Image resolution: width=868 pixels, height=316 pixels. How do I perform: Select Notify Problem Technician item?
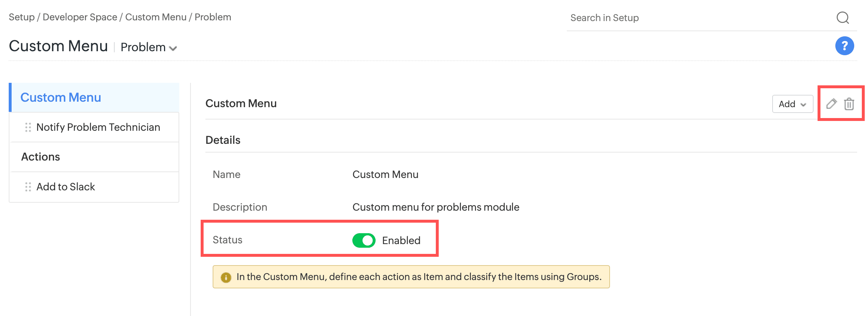click(x=98, y=127)
